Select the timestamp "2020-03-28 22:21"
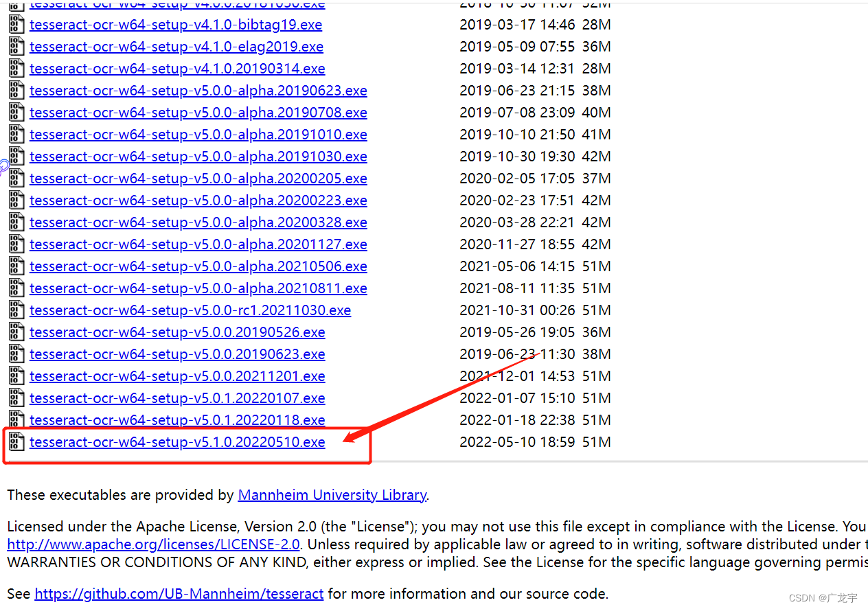The height and width of the screenshot is (609, 868). 517,222
